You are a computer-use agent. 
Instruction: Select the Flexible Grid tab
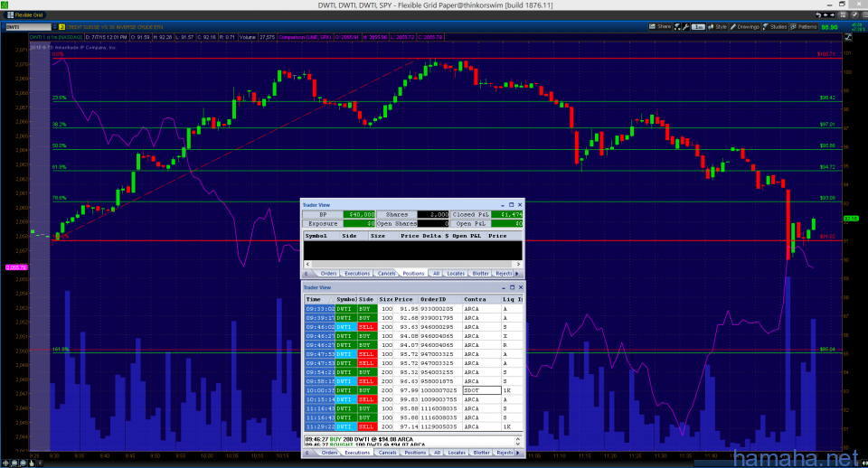point(25,15)
